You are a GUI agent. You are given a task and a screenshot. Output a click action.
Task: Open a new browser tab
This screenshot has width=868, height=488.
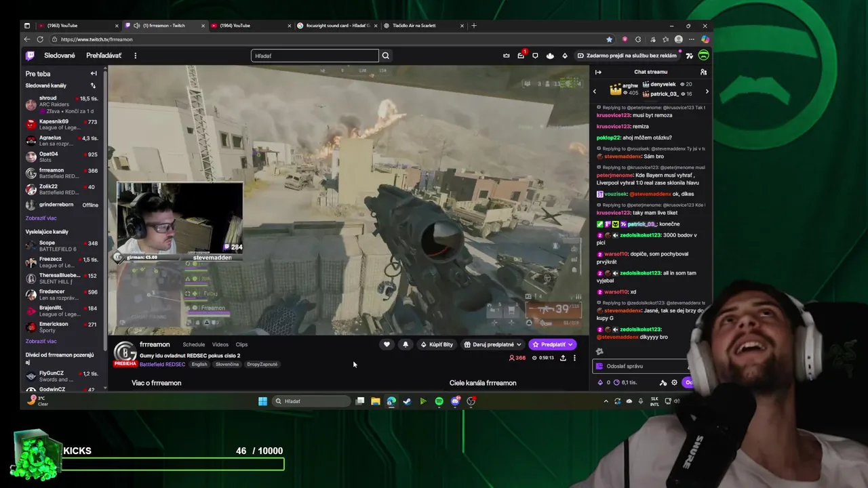pyautogui.click(x=474, y=26)
